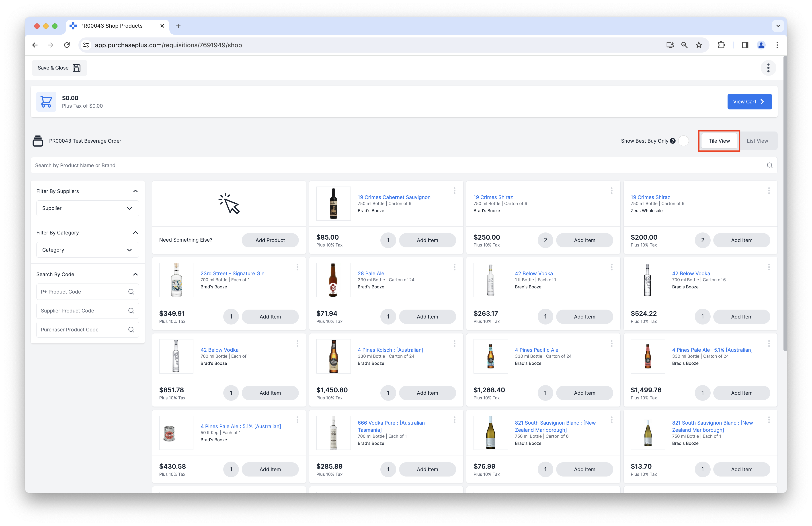812x526 pixels.
Task: Open the Supplier dropdown
Action: [87, 208]
